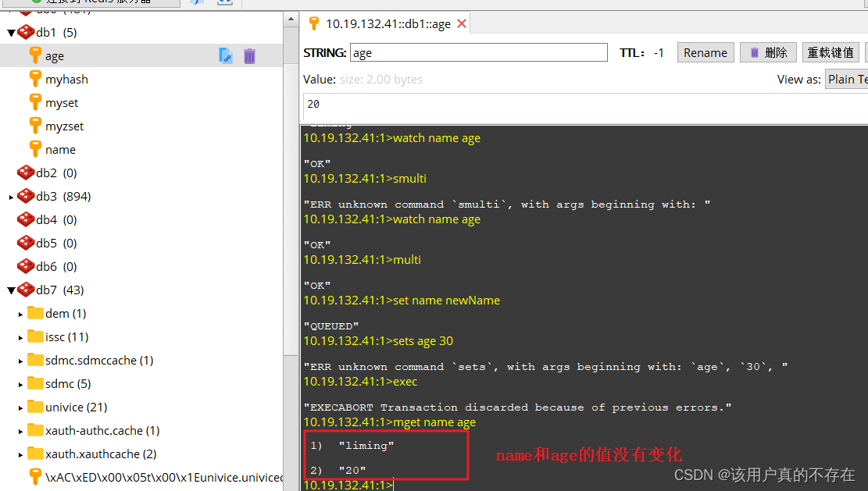Click the EXECABORT error message line

click(517, 407)
